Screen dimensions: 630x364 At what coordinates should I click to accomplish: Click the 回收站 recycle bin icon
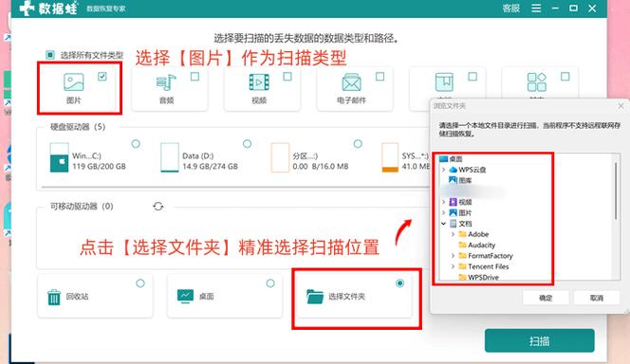click(54, 297)
